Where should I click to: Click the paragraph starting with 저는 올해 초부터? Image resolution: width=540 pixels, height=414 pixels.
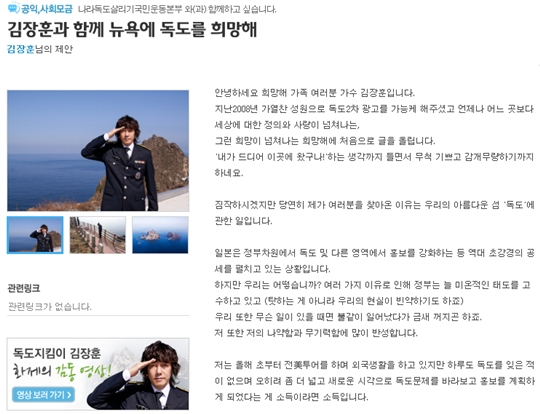[x=374, y=381]
